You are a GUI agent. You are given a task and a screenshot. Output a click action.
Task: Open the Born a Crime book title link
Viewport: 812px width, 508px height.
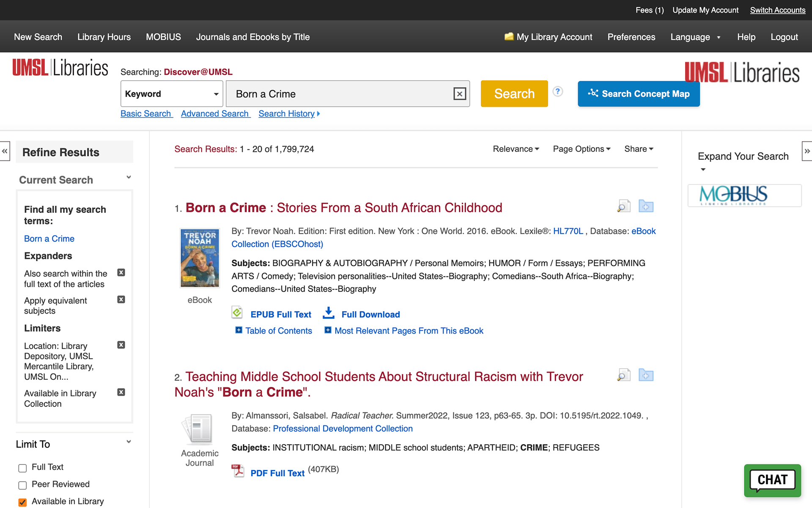click(x=343, y=207)
